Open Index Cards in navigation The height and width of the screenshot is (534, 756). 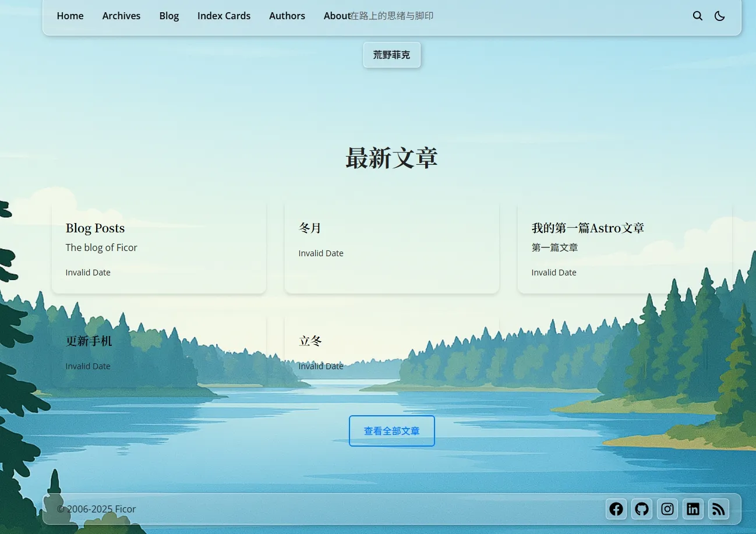click(x=224, y=16)
